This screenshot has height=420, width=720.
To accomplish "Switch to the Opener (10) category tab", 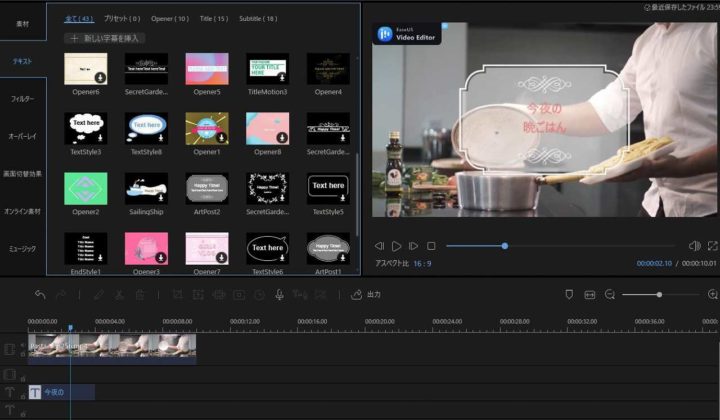I will [169, 18].
